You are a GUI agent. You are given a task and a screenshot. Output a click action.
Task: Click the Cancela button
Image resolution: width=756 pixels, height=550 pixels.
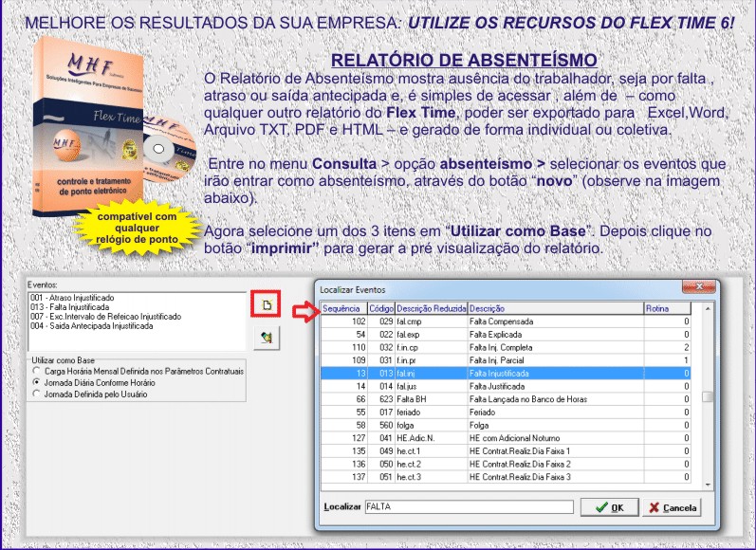click(673, 507)
